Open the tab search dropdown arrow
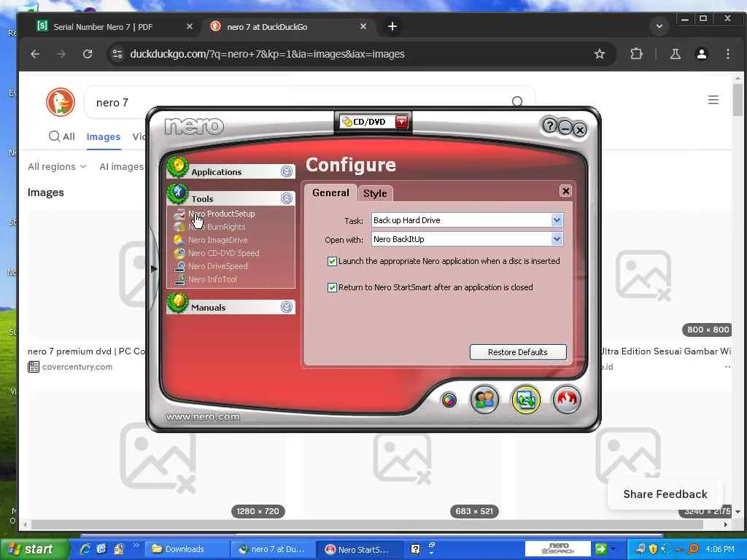The height and width of the screenshot is (560, 747). pos(659,26)
